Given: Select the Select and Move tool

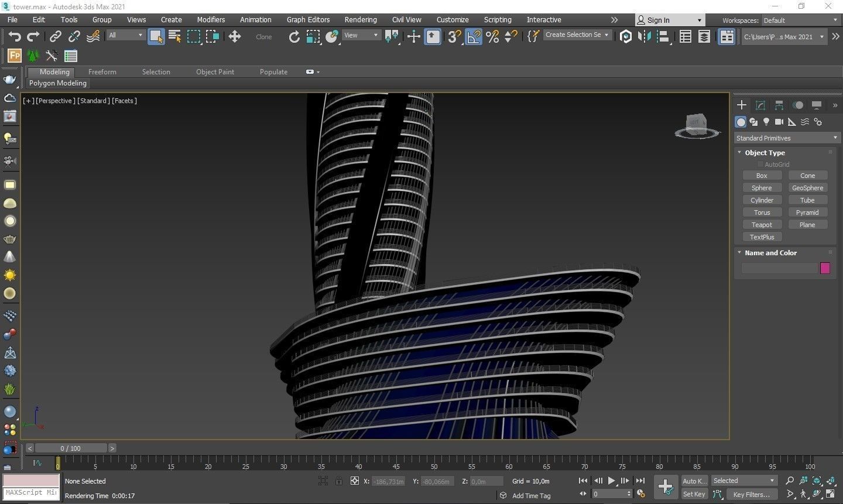Looking at the screenshot, I should (235, 37).
